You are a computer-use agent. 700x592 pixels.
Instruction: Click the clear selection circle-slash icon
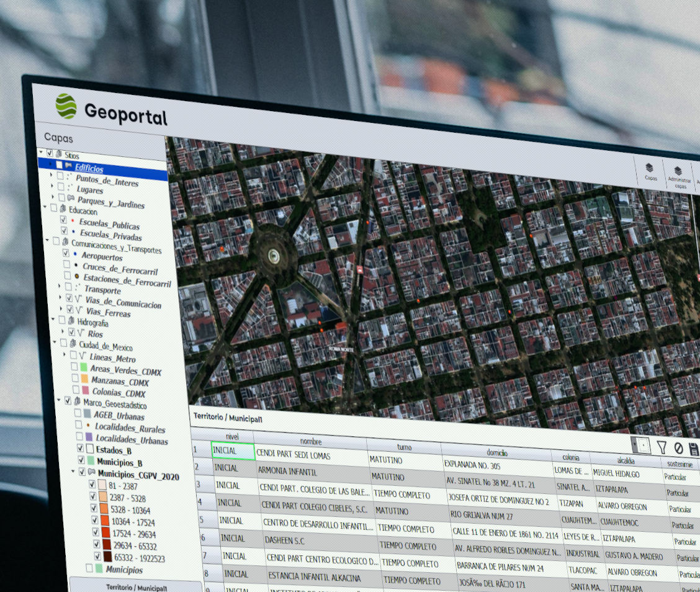(x=678, y=448)
